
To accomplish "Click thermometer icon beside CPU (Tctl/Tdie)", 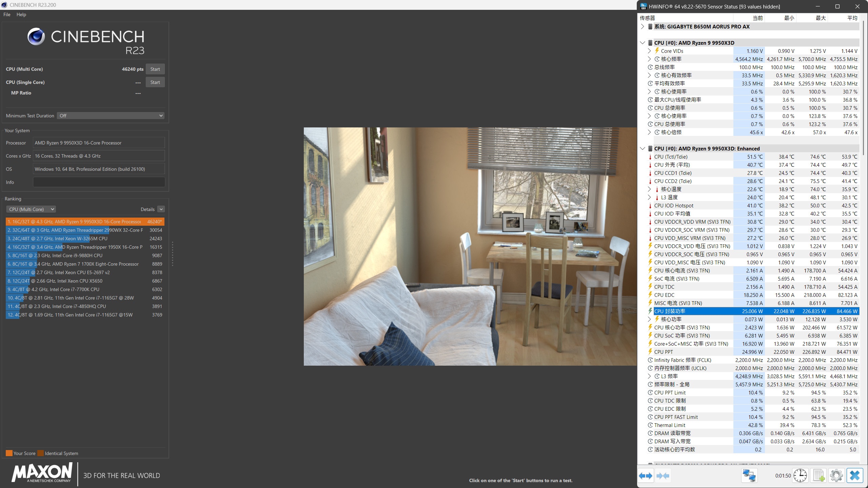I will click(x=650, y=157).
